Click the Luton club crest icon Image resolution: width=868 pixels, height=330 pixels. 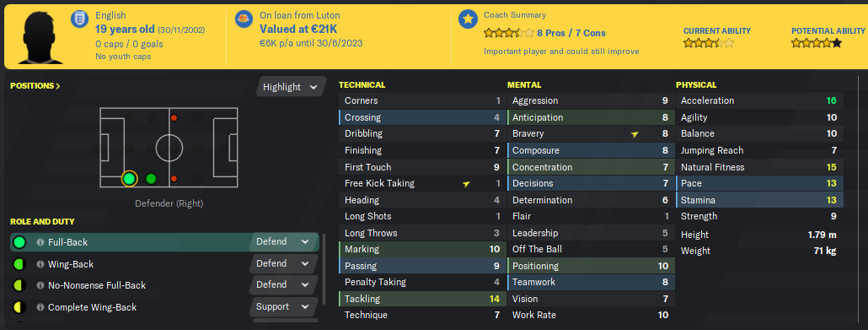click(x=244, y=19)
